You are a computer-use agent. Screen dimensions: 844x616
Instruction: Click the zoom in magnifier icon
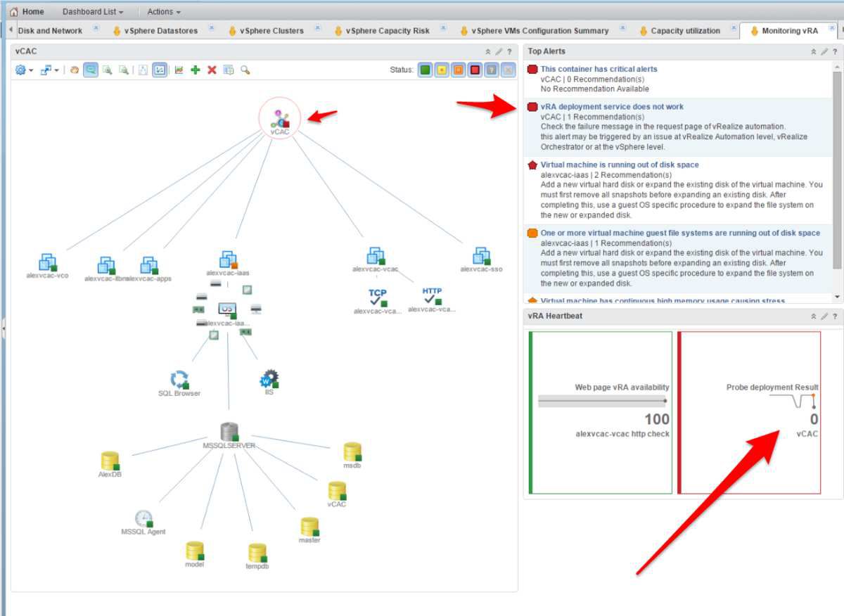pos(107,70)
